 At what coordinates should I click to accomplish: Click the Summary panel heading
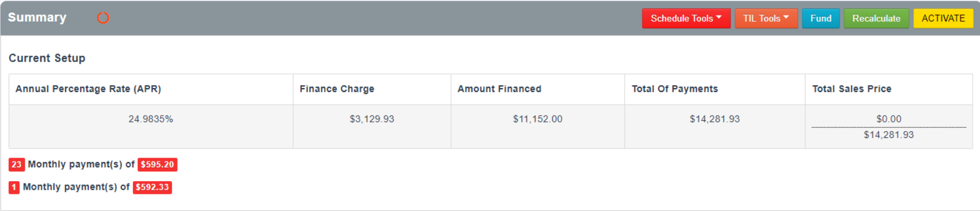coord(37,18)
